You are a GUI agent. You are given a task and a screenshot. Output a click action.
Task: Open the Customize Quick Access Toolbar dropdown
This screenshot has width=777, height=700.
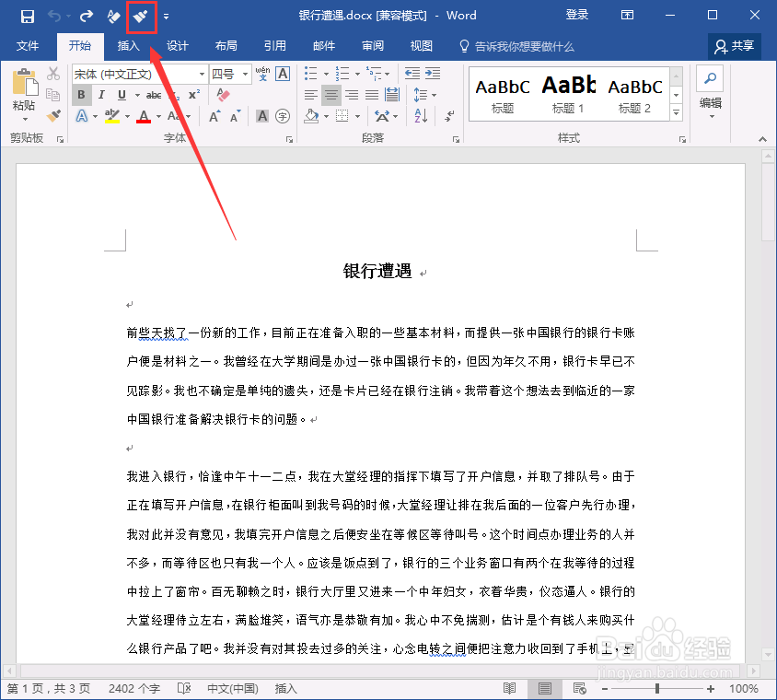point(166,17)
